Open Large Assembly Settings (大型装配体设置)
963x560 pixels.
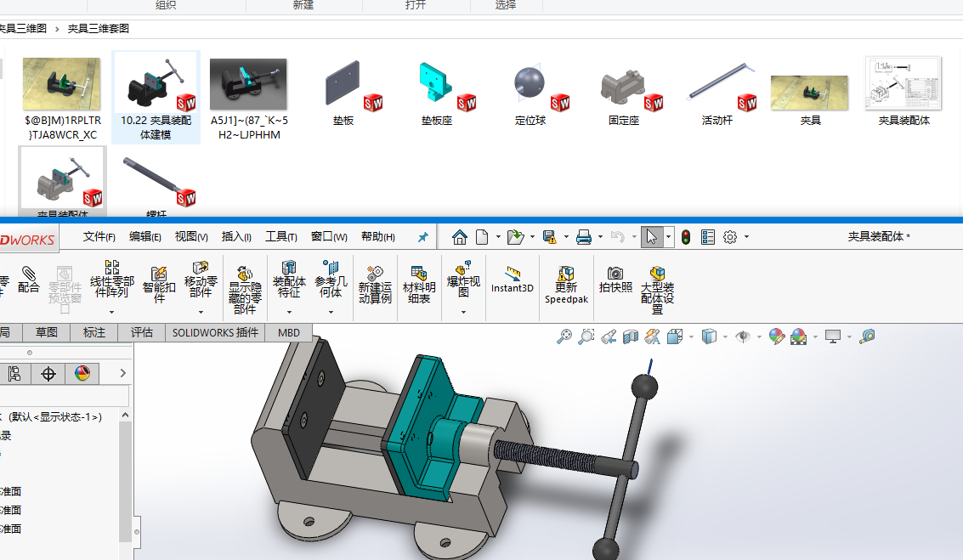pos(657,290)
